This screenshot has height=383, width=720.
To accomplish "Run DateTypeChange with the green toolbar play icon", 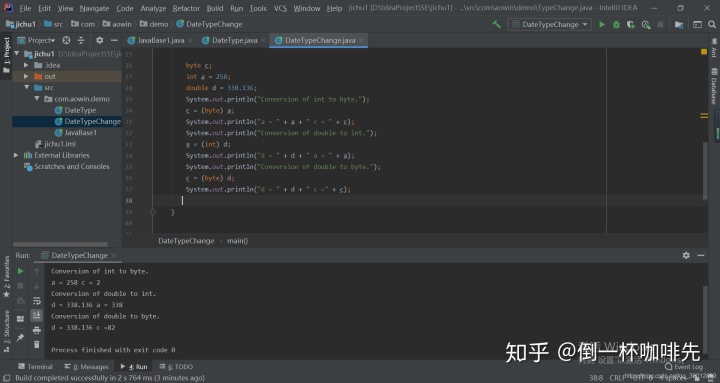I will [x=602, y=24].
